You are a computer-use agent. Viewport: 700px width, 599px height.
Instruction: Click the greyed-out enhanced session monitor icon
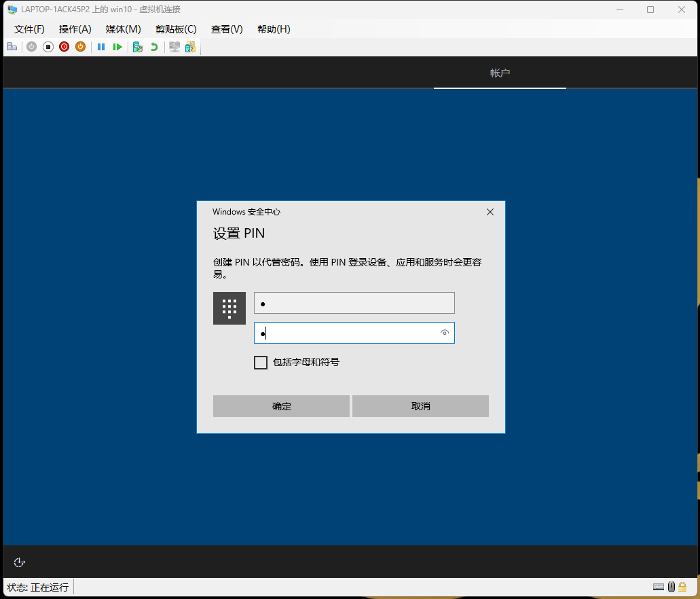tap(174, 47)
